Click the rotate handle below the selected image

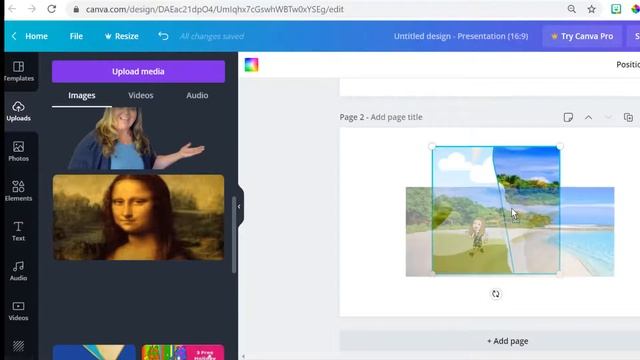(x=496, y=294)
